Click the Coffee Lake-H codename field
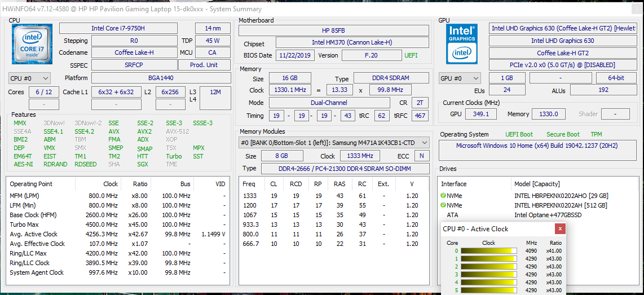The image size is (644, 295). 134,52
